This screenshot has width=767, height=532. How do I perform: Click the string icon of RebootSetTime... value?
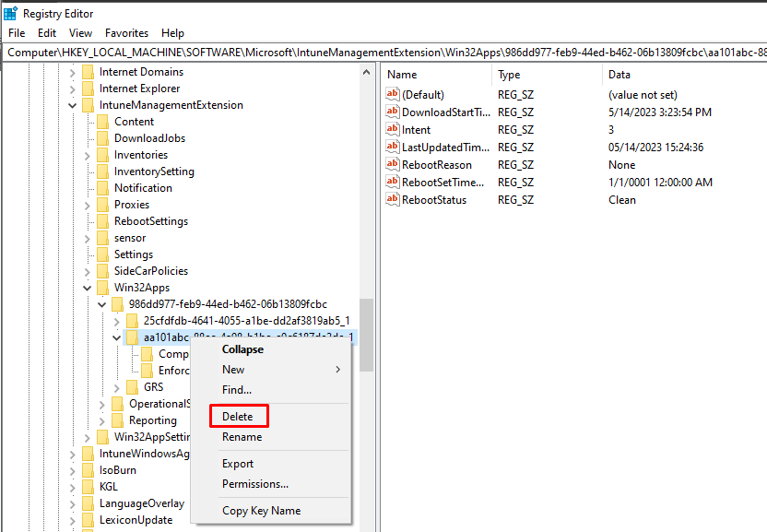[x=393, y=182]
